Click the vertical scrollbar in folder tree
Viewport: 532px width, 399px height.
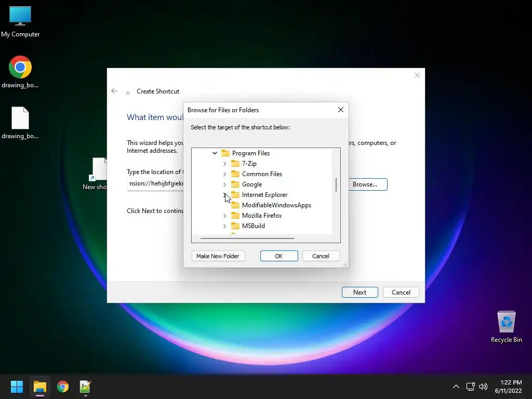[x=336, y=184]
